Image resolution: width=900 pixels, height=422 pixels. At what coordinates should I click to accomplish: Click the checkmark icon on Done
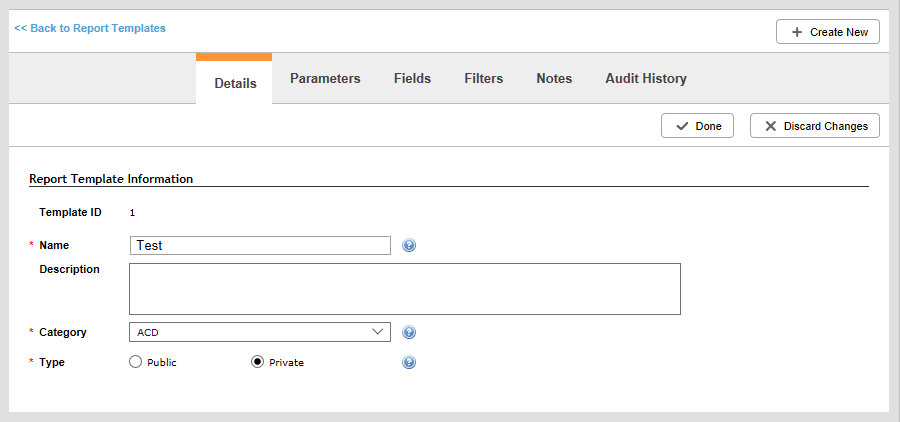(x=682, y=126)
